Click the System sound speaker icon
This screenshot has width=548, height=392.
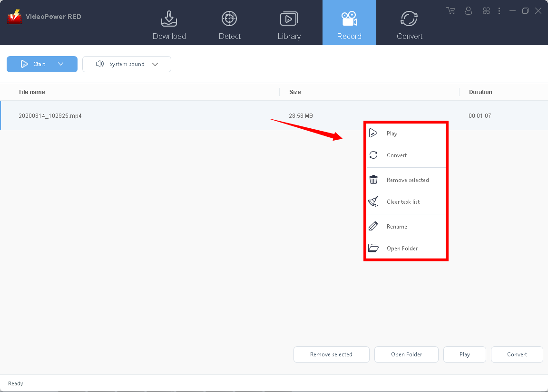100,64
